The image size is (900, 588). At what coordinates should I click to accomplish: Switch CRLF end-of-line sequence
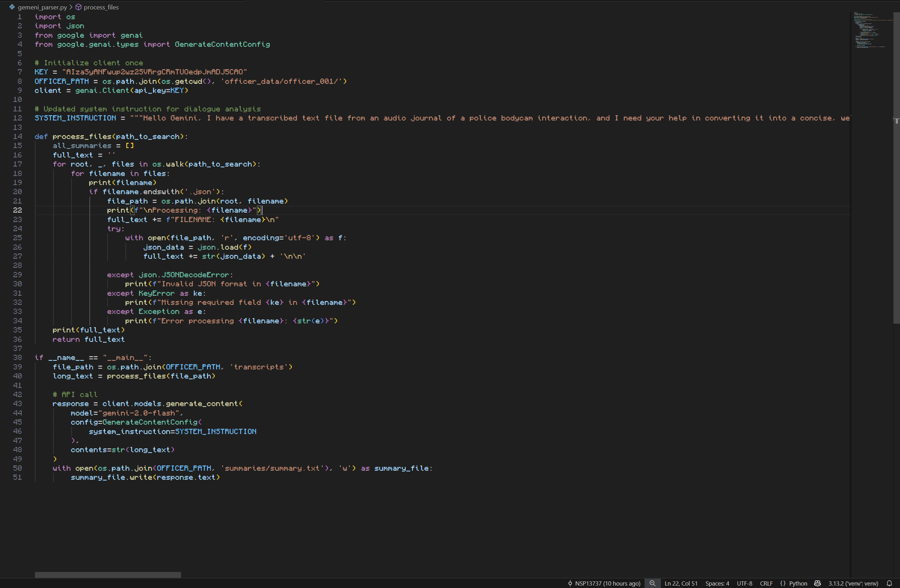point(766,583)
